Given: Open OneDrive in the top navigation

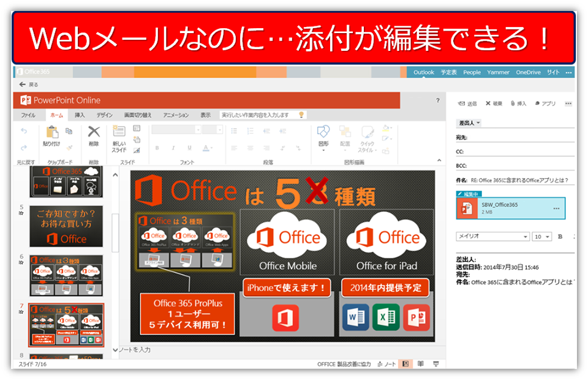Looking at the screenshot, I should click(x=528, y=72).
